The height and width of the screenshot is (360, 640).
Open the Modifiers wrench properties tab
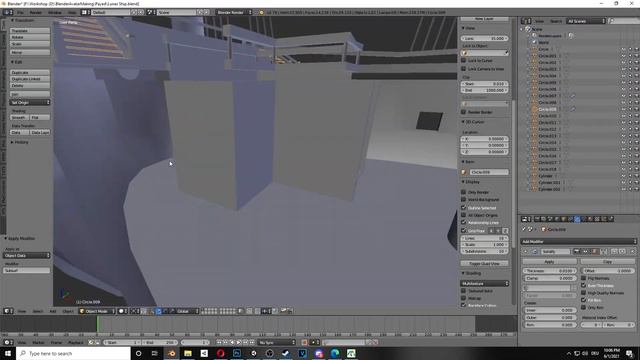coord(577,219)
